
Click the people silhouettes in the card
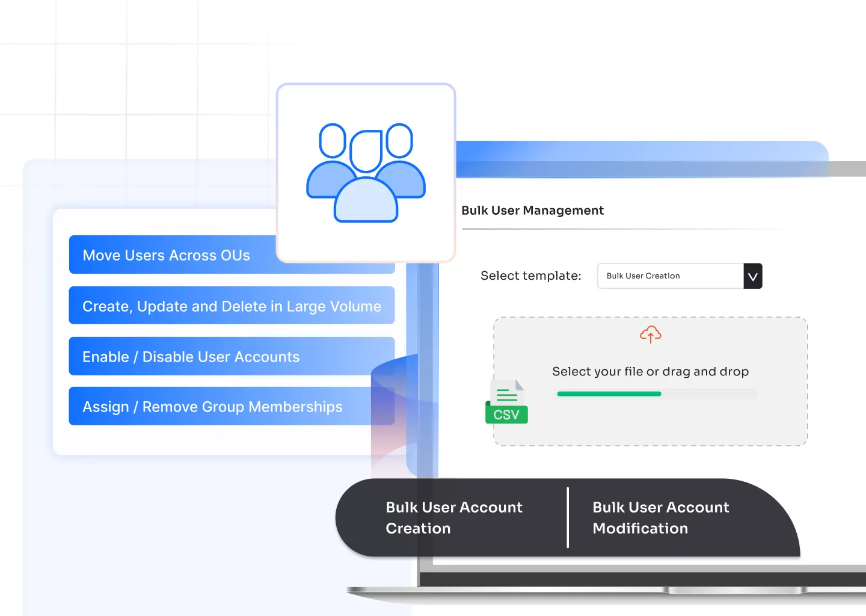[x=366, y=174]
